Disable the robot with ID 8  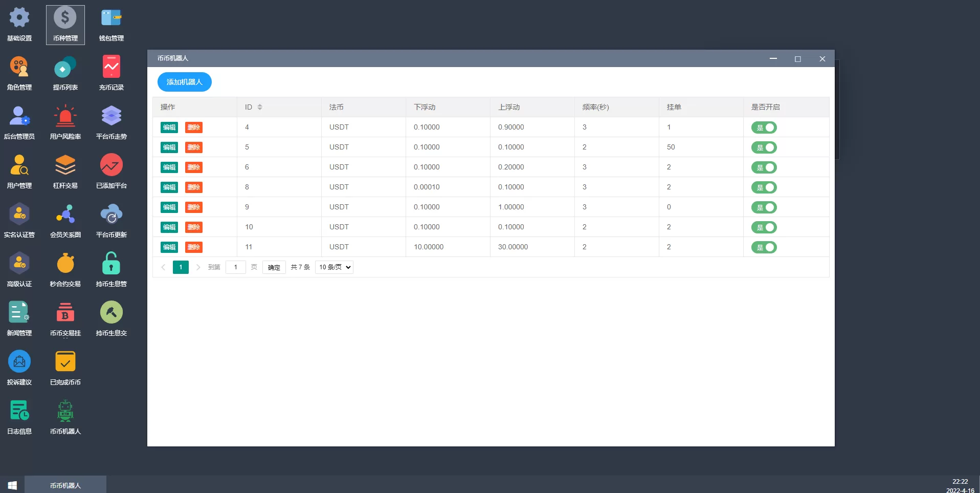(764, 187)
